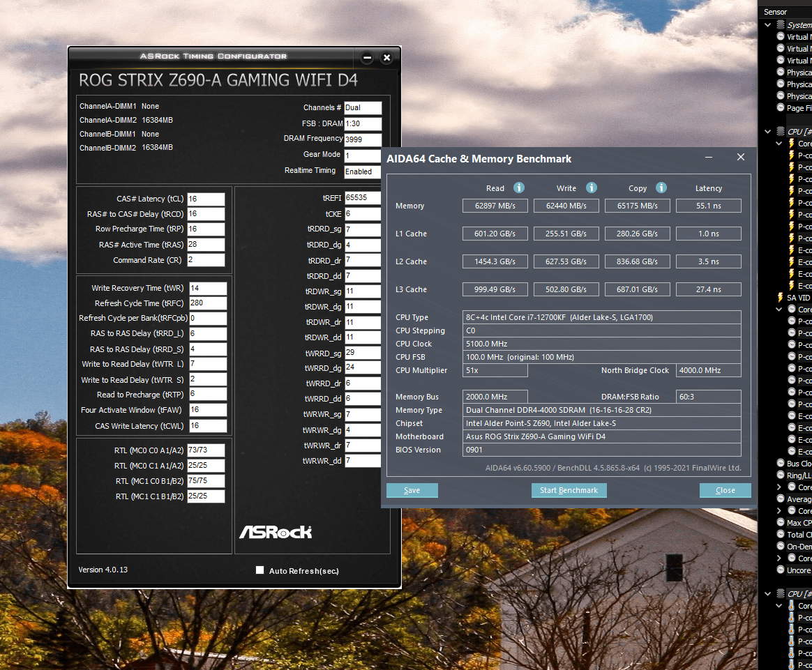
Task: Click the Channels # field showing Dual
Action: click(x=363, y=107)
